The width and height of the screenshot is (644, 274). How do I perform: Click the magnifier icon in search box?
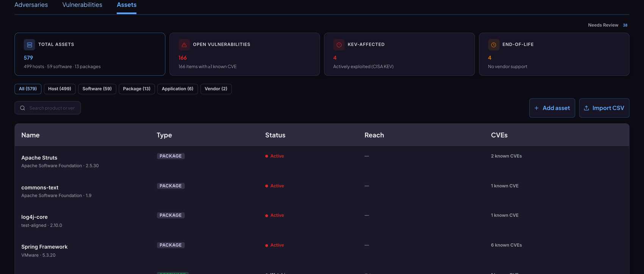coord(23,108)
